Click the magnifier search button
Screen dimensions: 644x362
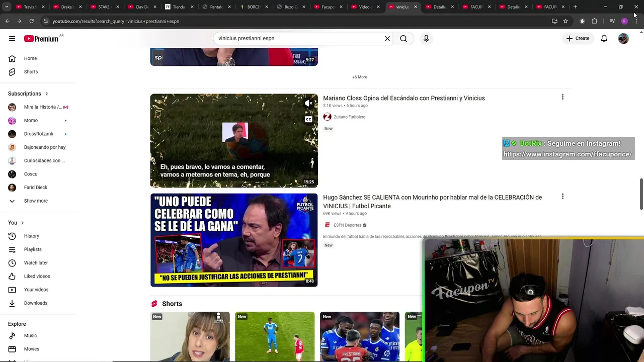[404, 38]
